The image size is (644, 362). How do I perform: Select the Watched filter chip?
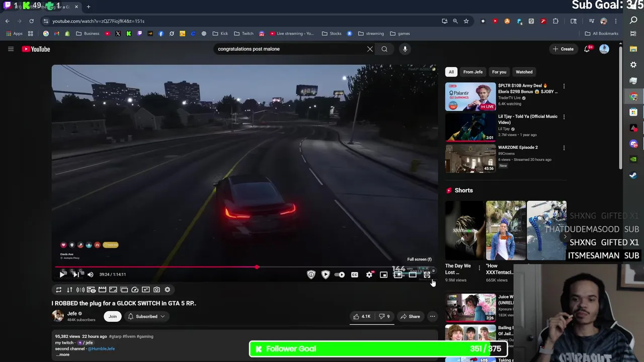[x=524, y=72]
